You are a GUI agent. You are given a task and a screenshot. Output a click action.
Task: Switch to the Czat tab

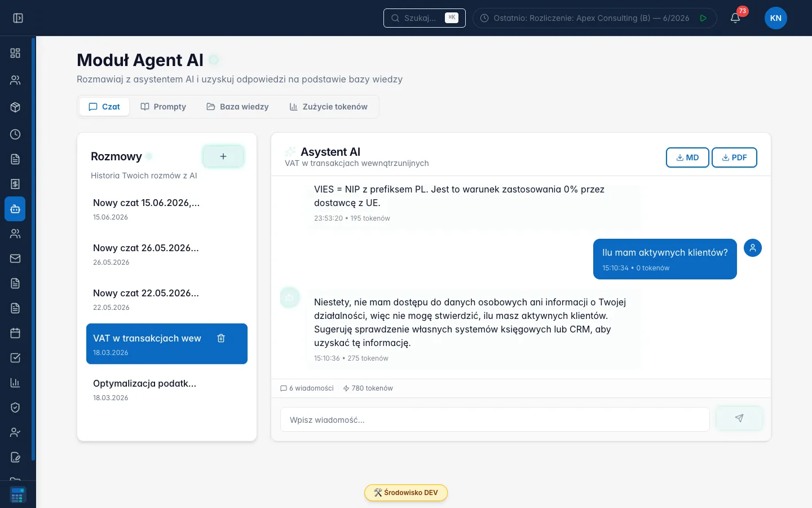104,107
